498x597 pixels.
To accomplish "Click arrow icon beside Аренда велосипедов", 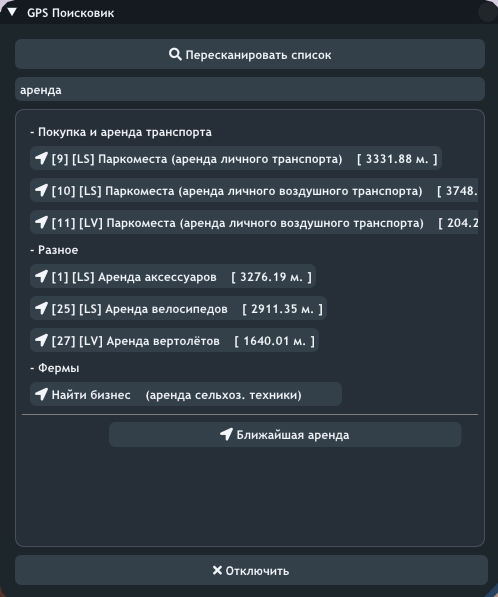I will (42, 308).
